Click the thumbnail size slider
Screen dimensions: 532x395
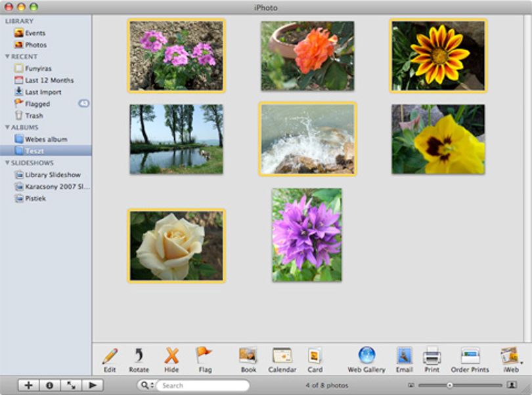(x=460, y=385)
